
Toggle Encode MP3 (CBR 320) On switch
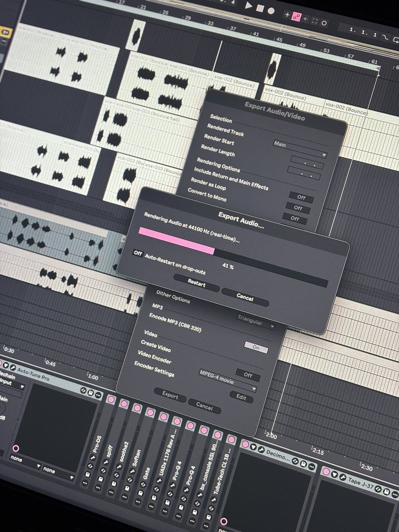256,348
